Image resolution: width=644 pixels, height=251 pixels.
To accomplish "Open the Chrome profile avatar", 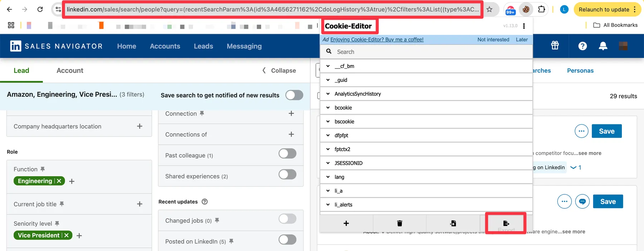I will click(564, 9).
